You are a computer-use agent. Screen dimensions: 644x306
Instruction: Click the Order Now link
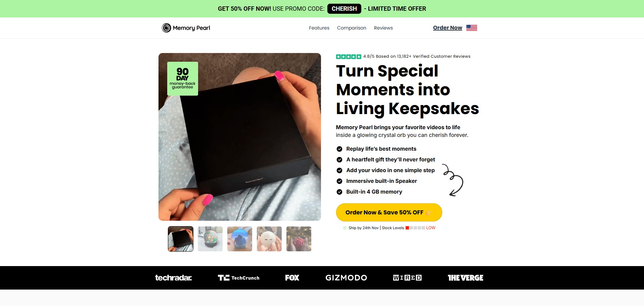[x=448, y=28]
